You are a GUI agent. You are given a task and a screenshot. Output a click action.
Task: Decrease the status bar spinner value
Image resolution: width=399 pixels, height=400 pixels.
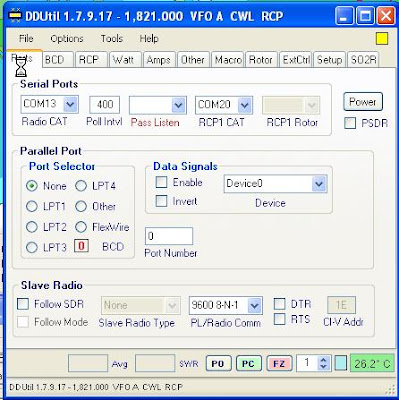tap(323, 367)
